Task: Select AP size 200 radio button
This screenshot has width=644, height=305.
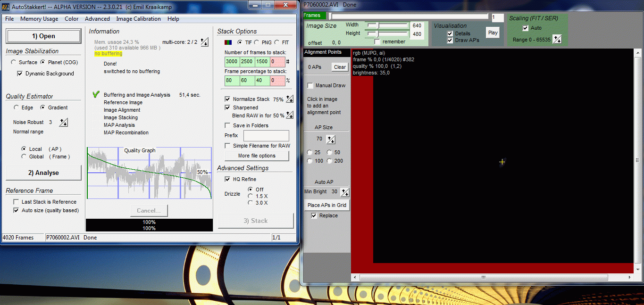Action: tap(329, 161)
